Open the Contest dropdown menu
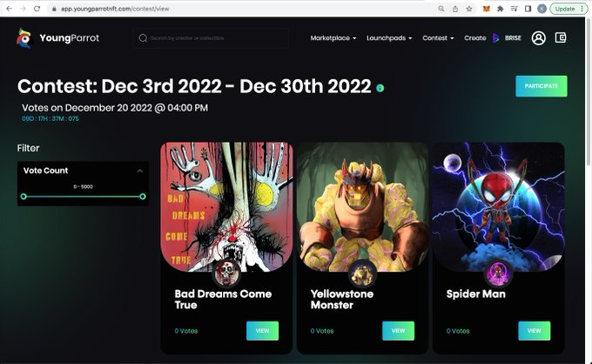 point(438,38)
